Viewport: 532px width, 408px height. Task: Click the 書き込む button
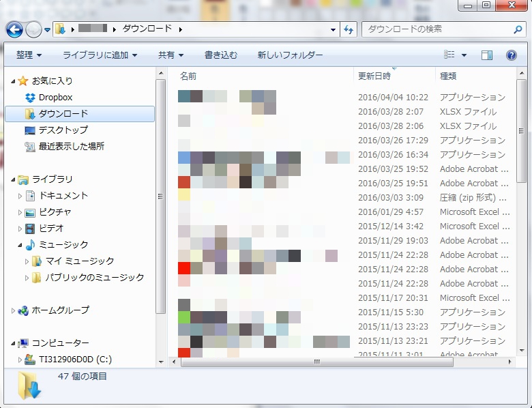coord(221,55)
